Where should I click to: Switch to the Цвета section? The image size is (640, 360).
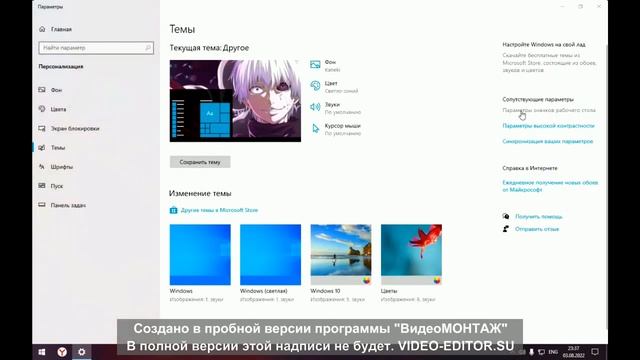tap(58, 109)
